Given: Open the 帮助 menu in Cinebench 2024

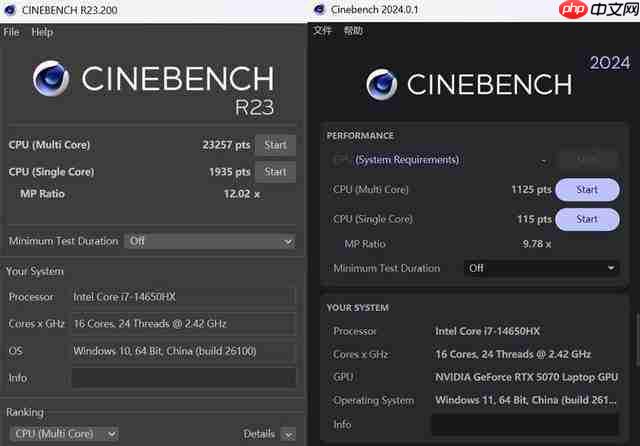Looking at the screenshot, I should 353,31.
